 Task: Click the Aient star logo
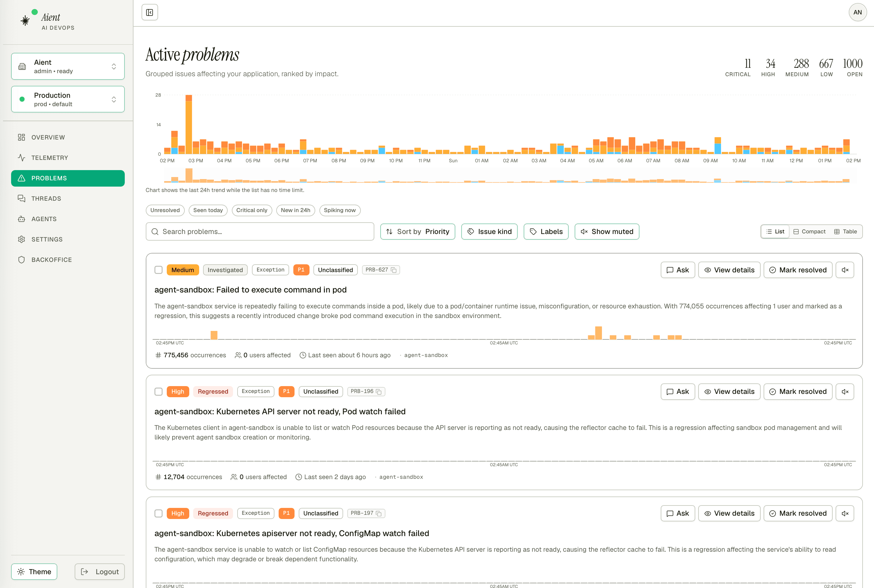point(25,21)
